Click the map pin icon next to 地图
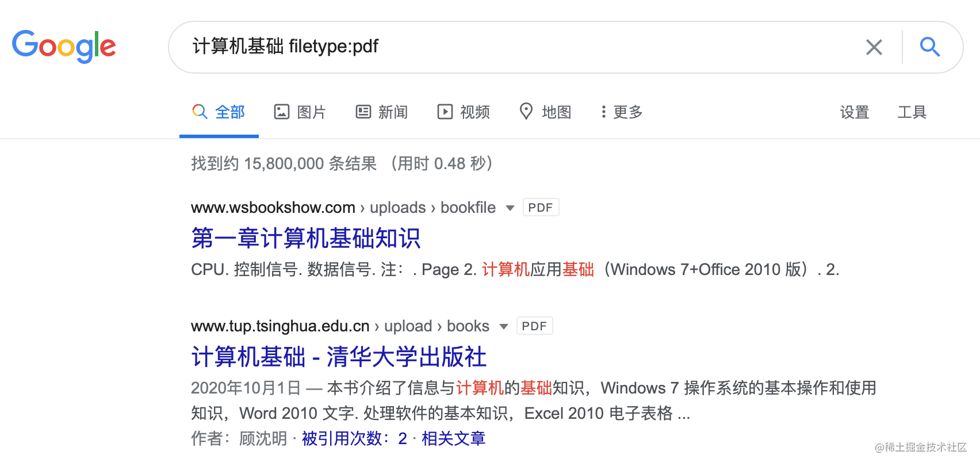Image resolution: width=980 pixels, height=466 pixels. (x=526, y=112)
